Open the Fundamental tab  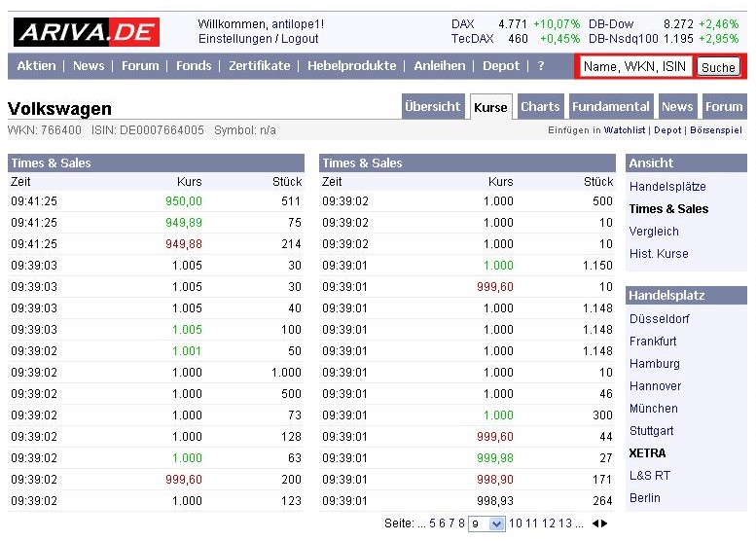610,107
